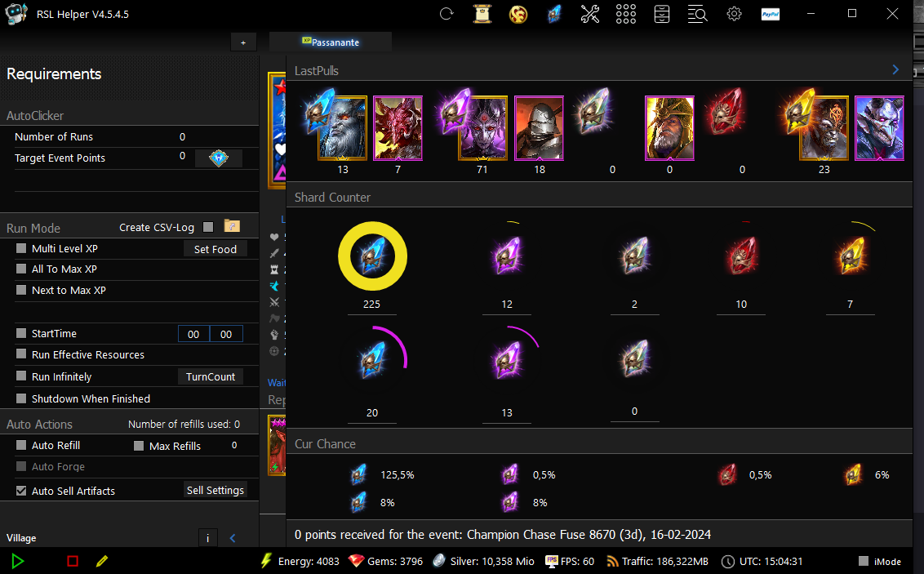Viewport: 924px width, 574px height.
Task: Add a new tab with plus button
Action: coord(242,42)
